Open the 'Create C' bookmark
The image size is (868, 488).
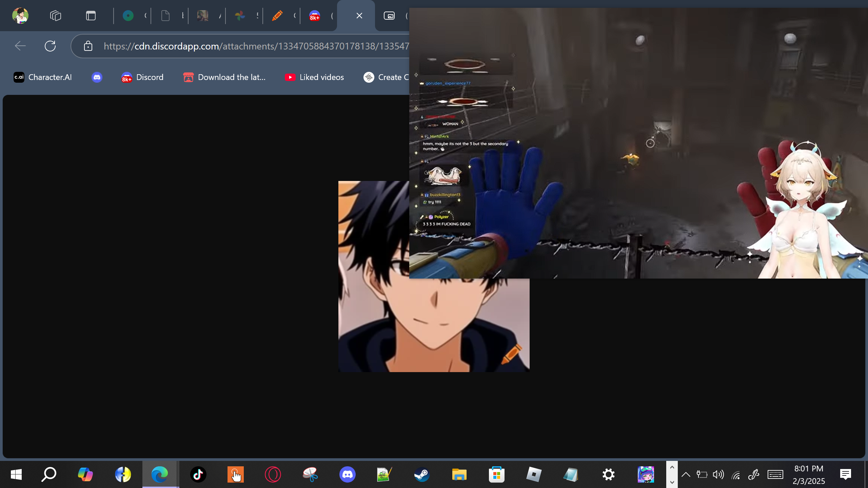pyautogui.click(x=386, y=77)
